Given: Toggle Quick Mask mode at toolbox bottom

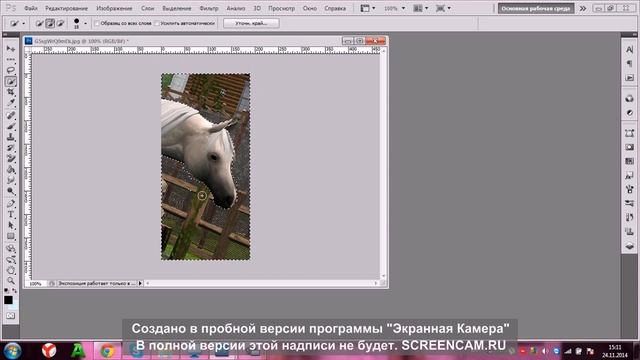Looking at the screenshot, I should (11, 316).
